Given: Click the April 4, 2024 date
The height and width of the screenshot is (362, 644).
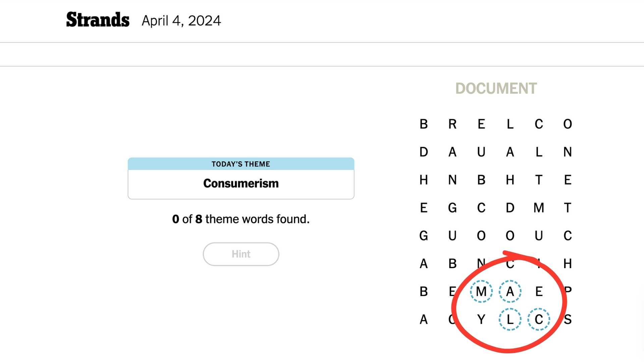Looking at the screenshot, I should pyautogui.click(x=181, y=21).
